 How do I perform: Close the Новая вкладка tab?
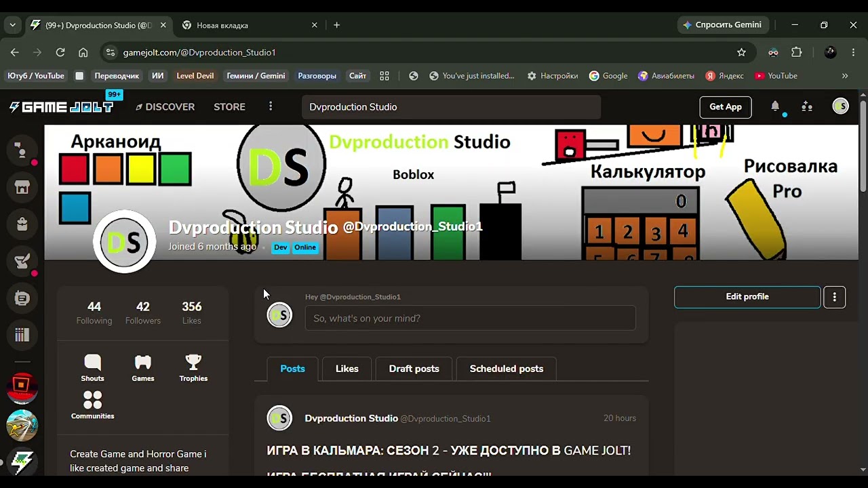(314, 25)
